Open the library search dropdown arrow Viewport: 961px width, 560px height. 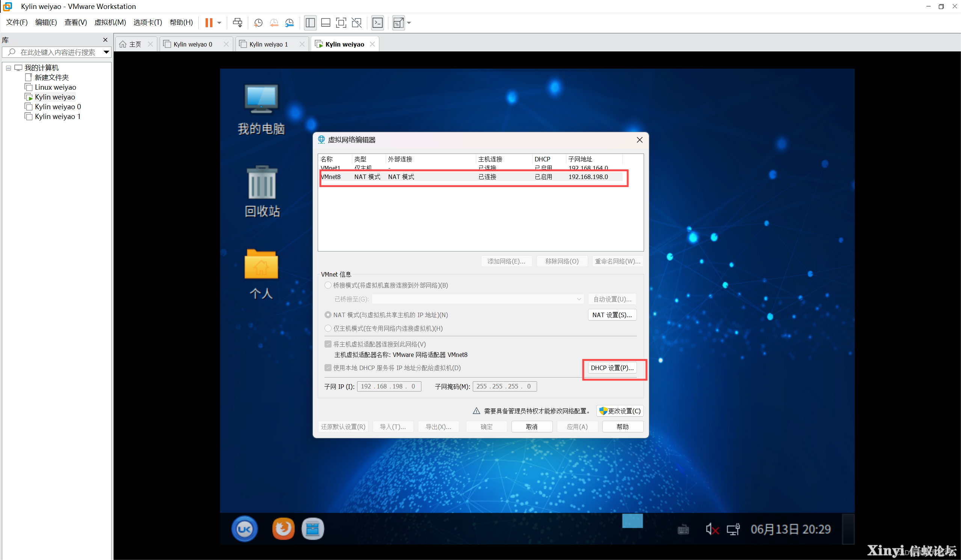(106, 52)
